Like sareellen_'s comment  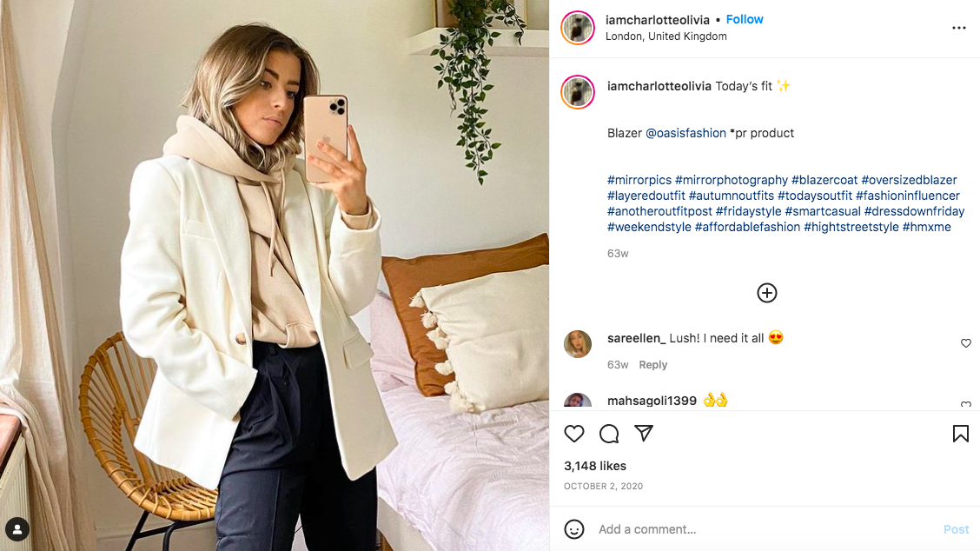pyautogui.click(x=965, y=344)
